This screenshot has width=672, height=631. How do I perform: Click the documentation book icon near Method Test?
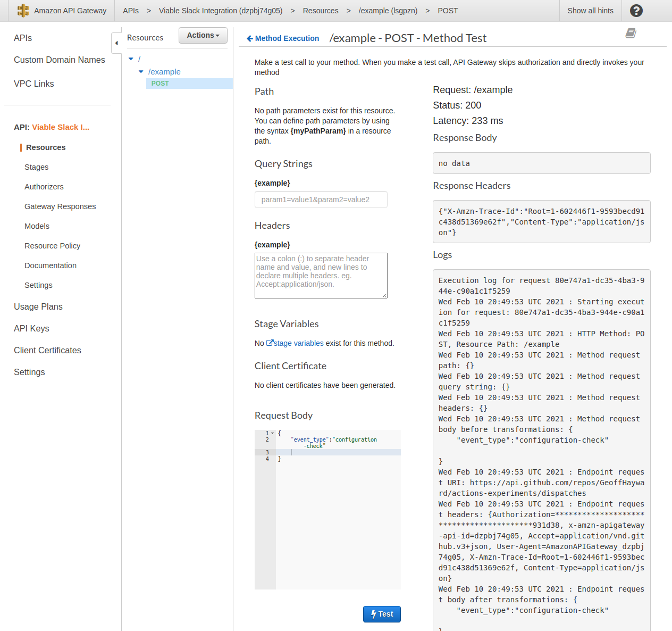pyautogui.click(x=631, y=33)
